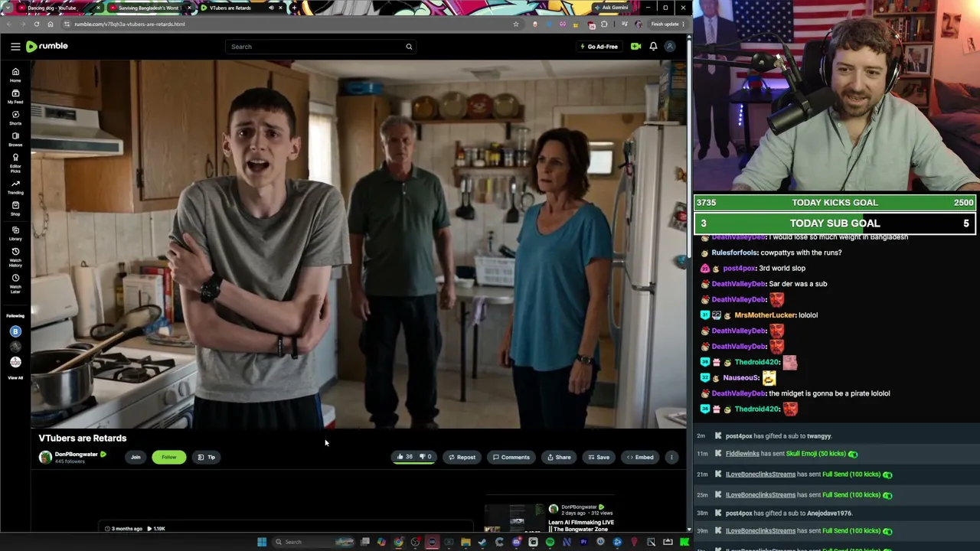Open Library in the Rumble sidebar
The width and height of the screenshot is (980, 551).
15,233
